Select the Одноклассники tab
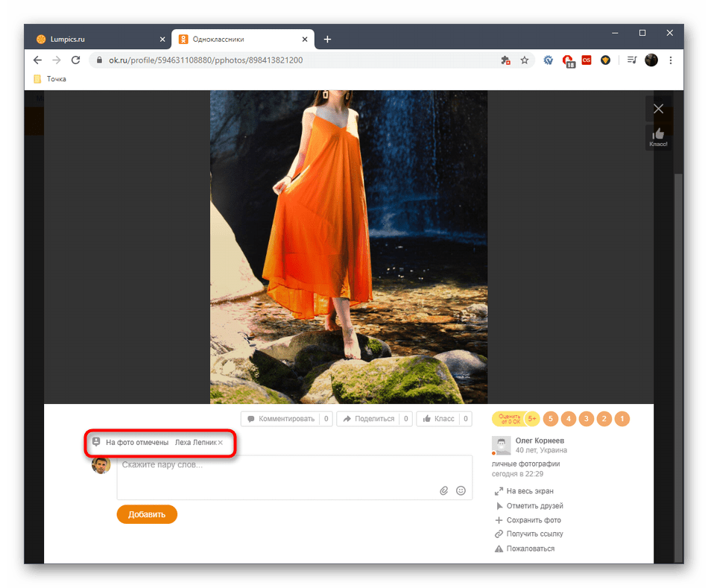The image size is (708, 588). point(243,39)
